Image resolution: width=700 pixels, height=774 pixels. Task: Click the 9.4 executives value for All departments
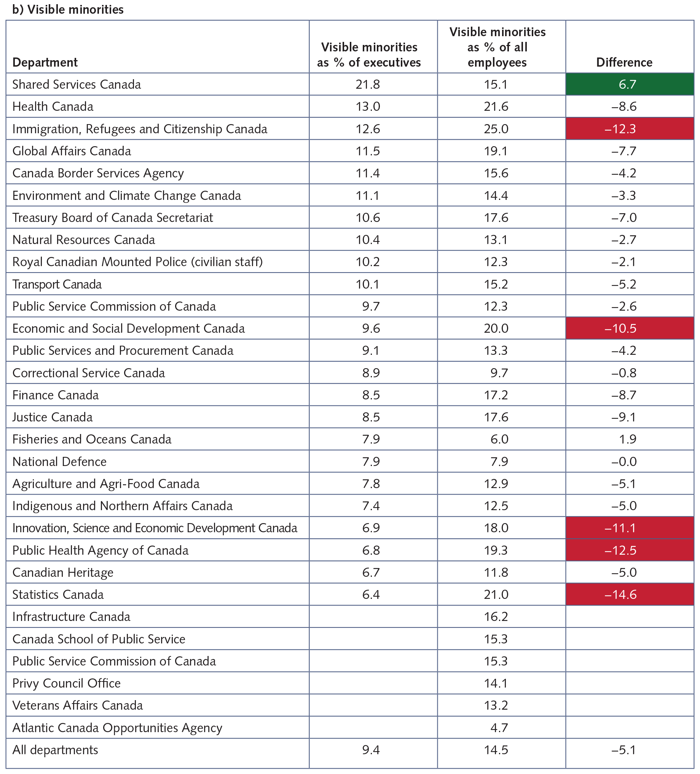[x=371, y=750]
